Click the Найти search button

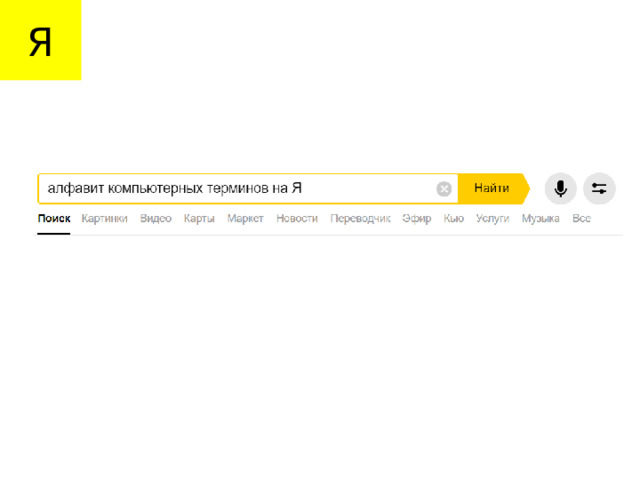(x=493, y=188)
